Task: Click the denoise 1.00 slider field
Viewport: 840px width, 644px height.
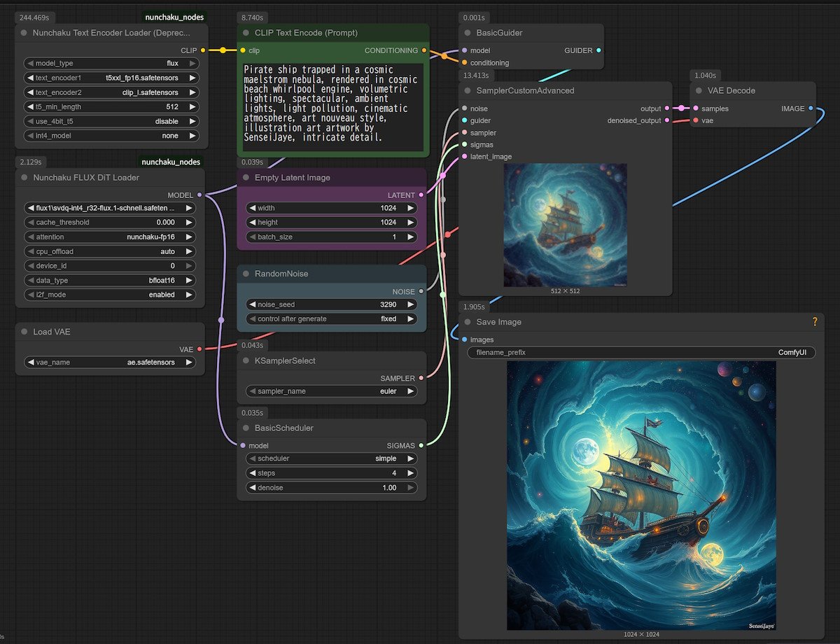Action: click(x=331, y=488)
